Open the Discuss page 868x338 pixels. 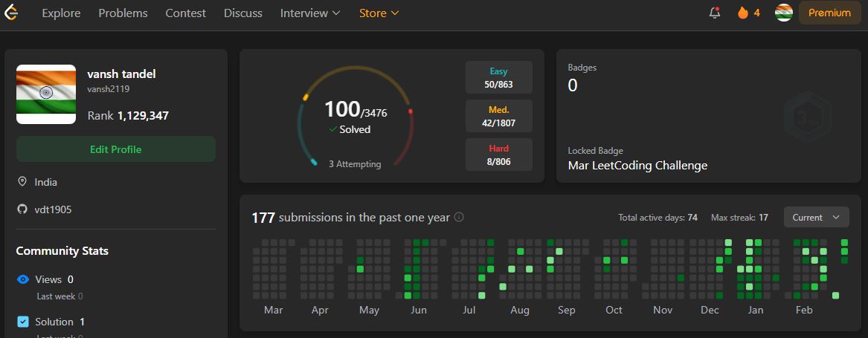point(243,13)
